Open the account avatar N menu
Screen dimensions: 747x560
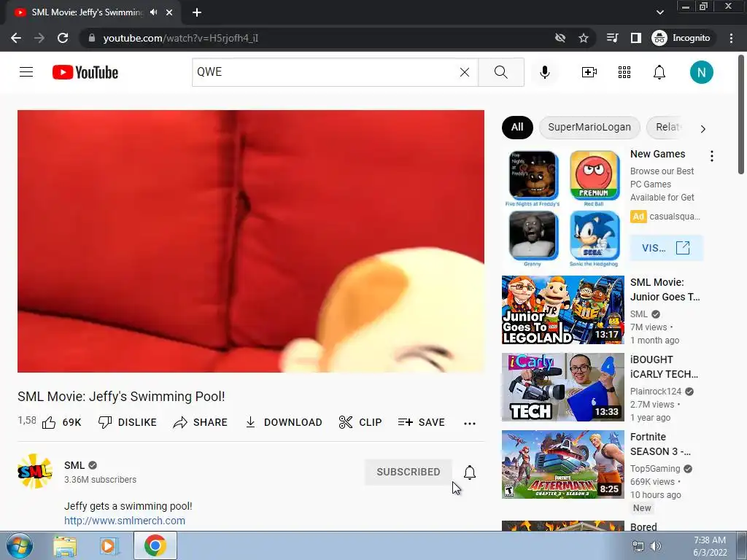point(701,72)
